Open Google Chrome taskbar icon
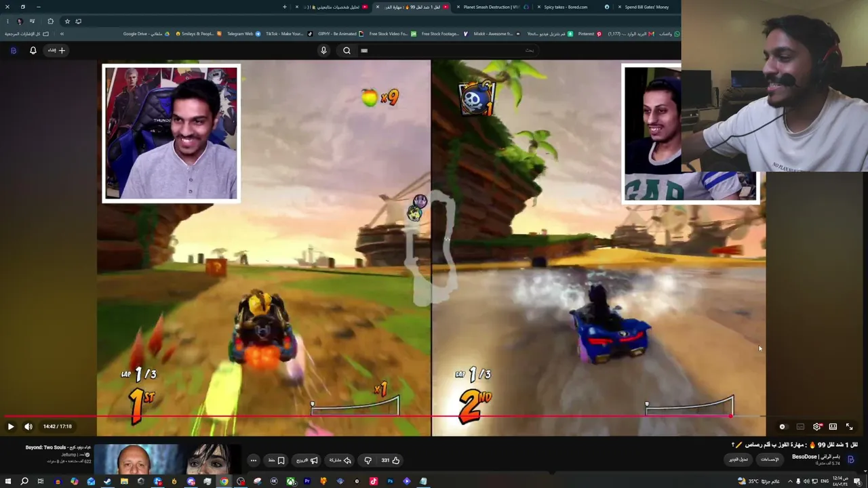The image size is (868, 488). click(x=224, y=481)
